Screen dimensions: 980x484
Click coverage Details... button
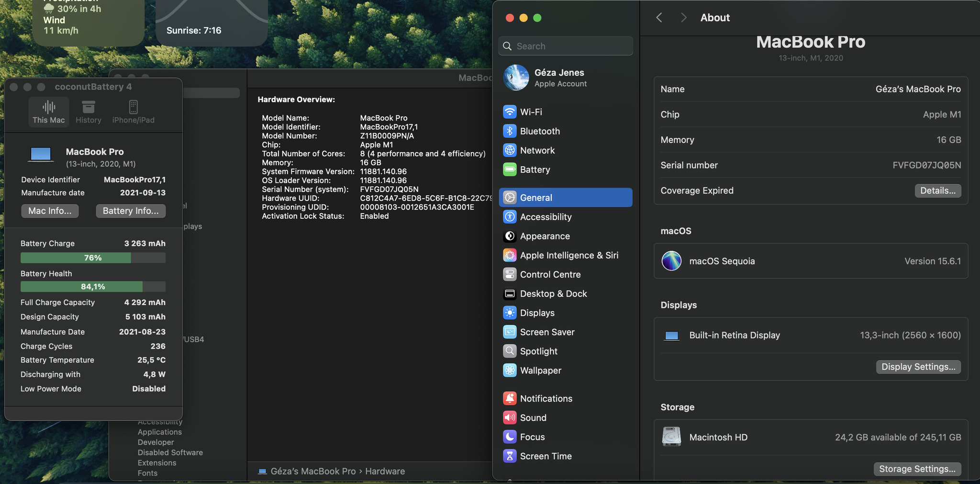coord(937,191)
